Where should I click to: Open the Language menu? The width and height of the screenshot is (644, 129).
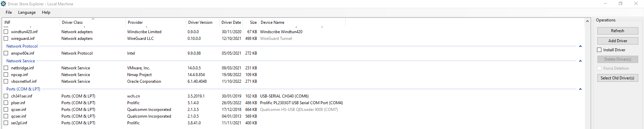[x=27, y=12]
